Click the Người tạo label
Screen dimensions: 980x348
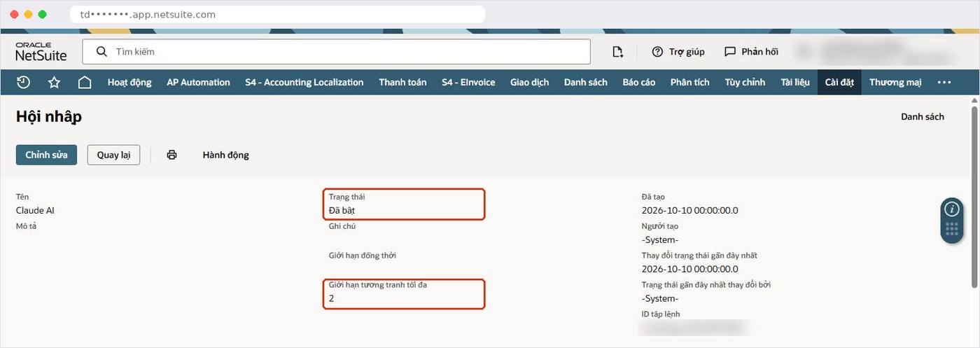tap(660, 226)
